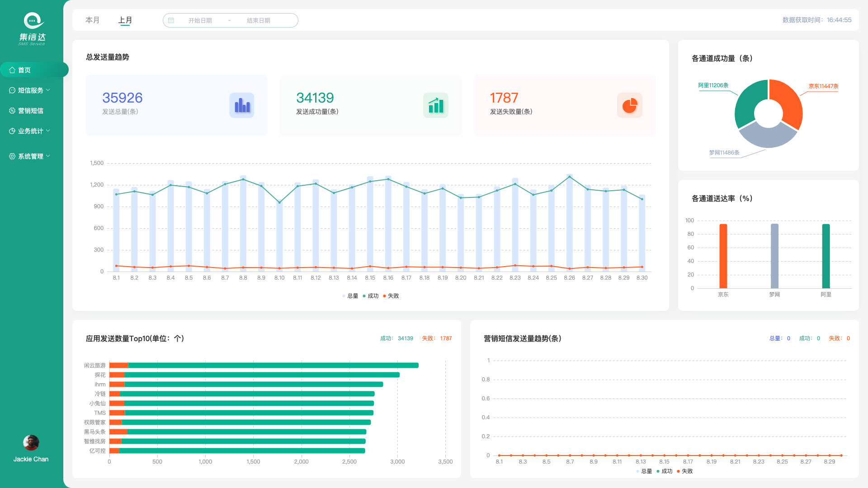This screenshot has height=488, width=868.
Task: Click the home icon beside 首页
Action: [12, 70]
